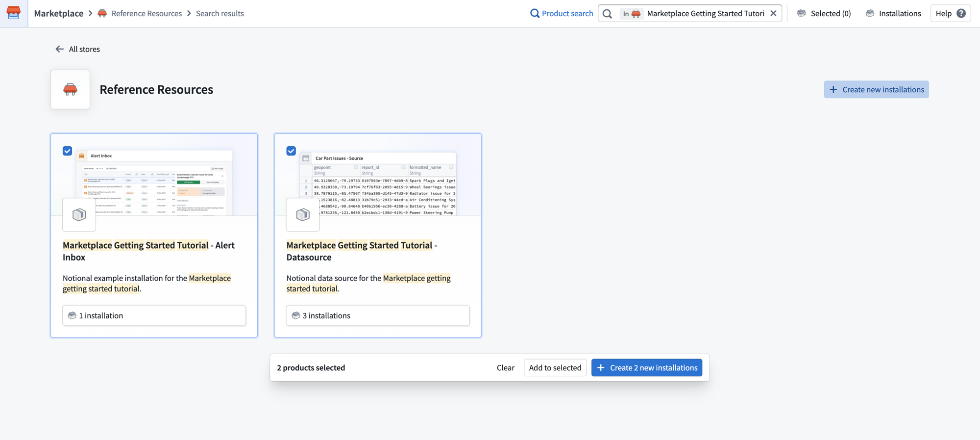Click the Datasource product cube icon
The height and width of the screenshot is (440, 980).
pyautogui.click(x=303, y=214)
